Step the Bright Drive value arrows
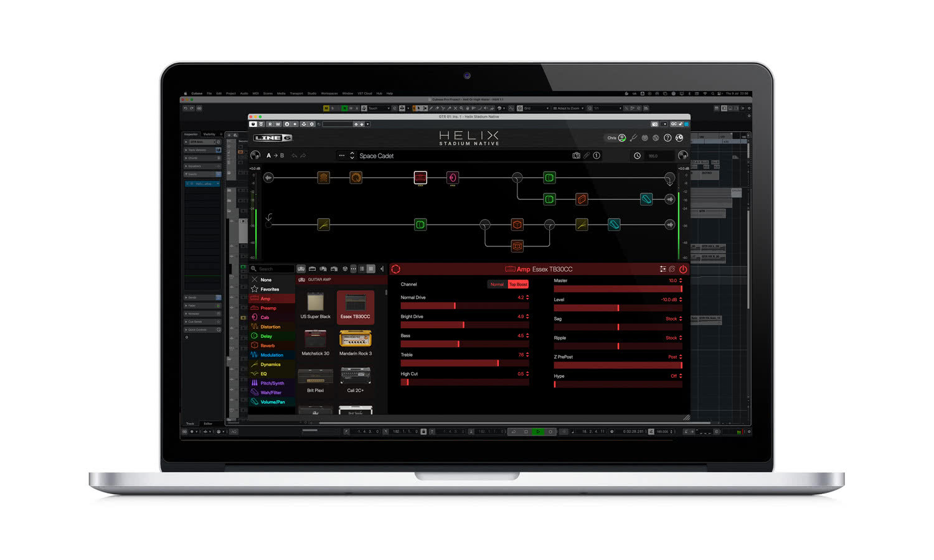Screen dimensions: 934x560 [x=527, y=317]
